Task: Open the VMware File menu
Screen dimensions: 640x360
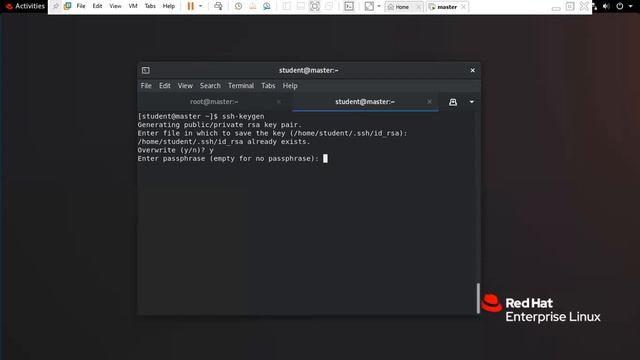Action: pos(81,6)
